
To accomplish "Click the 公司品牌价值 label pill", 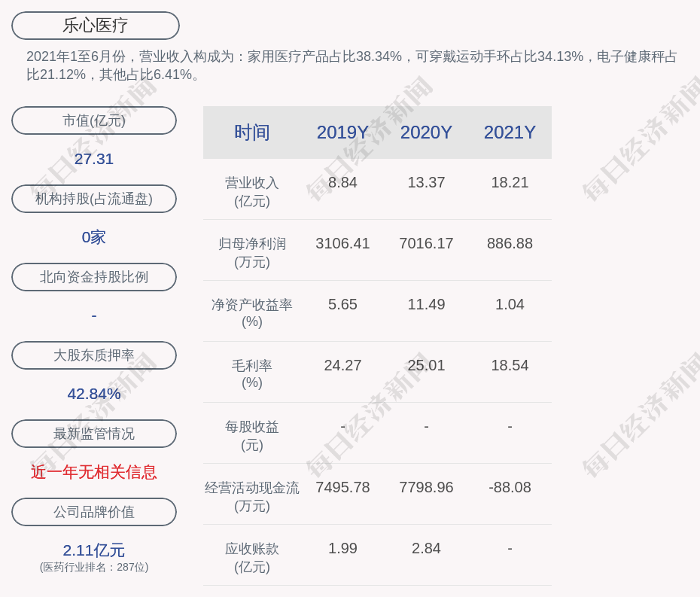I will (x=94, y=512).
